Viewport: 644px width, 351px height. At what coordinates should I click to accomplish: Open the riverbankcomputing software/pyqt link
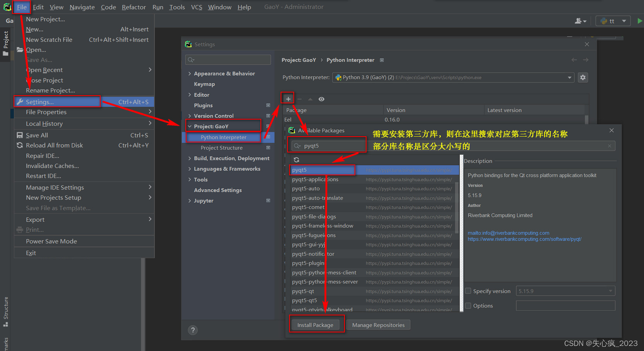[524, 239]
